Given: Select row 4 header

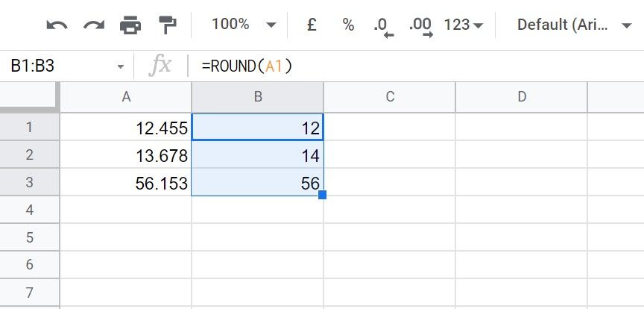Looking at the screenshot, I should pyautogui.click(x=30, y=210).
